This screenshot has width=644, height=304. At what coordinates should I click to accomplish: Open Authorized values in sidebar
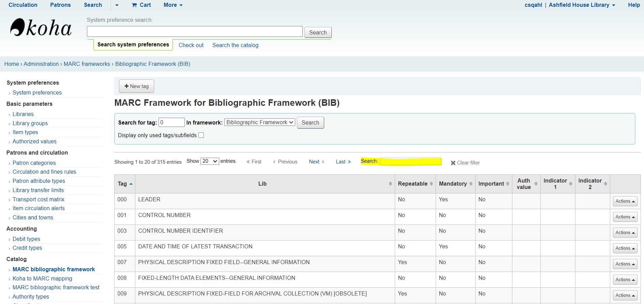tap(34, 142)
